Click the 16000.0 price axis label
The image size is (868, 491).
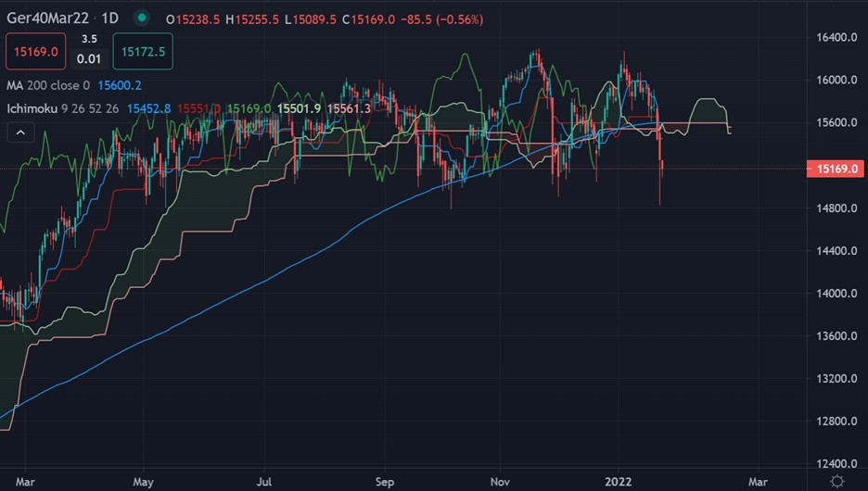pos(836,80)
